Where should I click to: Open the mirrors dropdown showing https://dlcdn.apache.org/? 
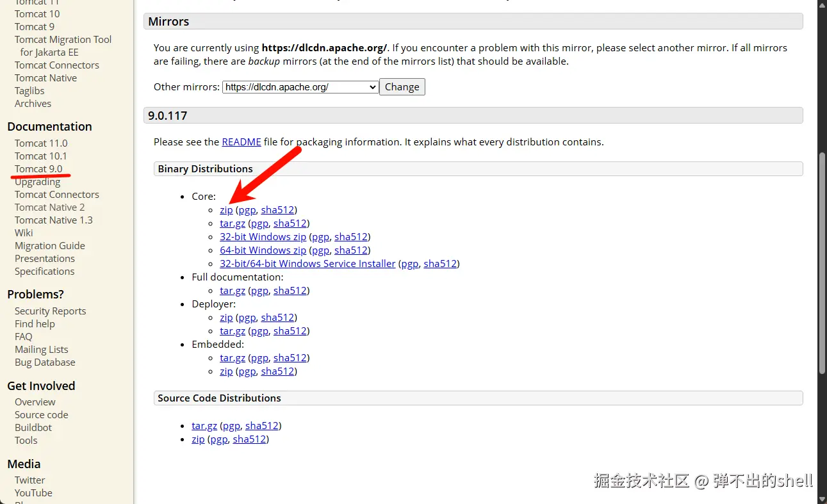point(300,87)
